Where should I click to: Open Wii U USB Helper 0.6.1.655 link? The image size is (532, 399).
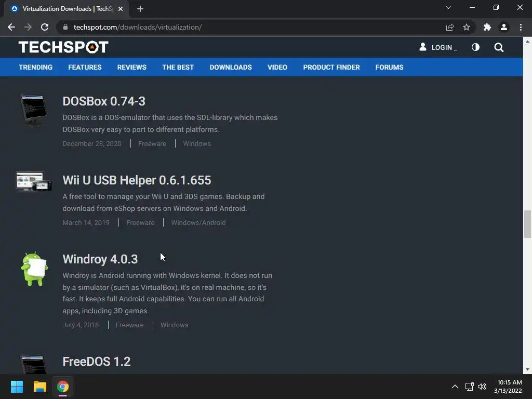point(137,180)
